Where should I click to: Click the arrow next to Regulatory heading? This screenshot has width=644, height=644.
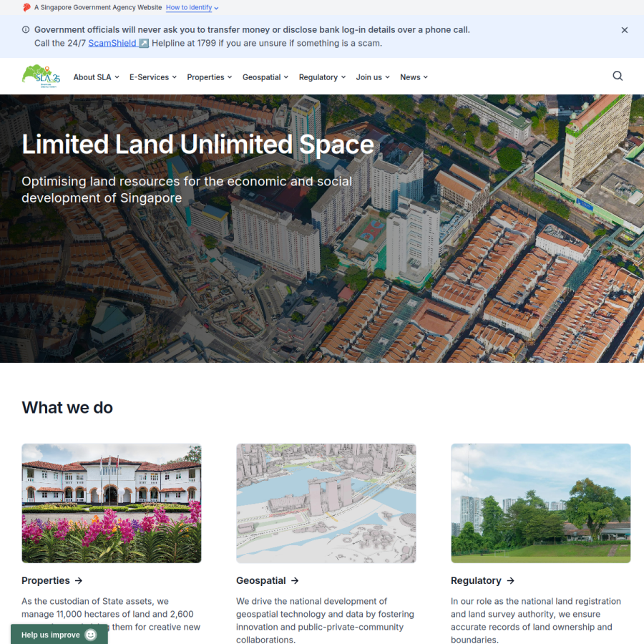[510, 580]
